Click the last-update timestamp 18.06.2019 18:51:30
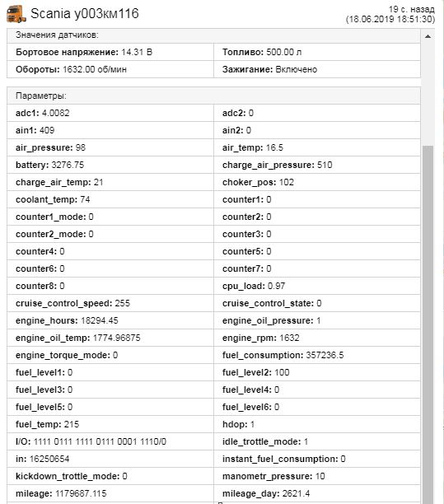Image resolution: width=444 pixels, height=504 pixels. point(390,19)
